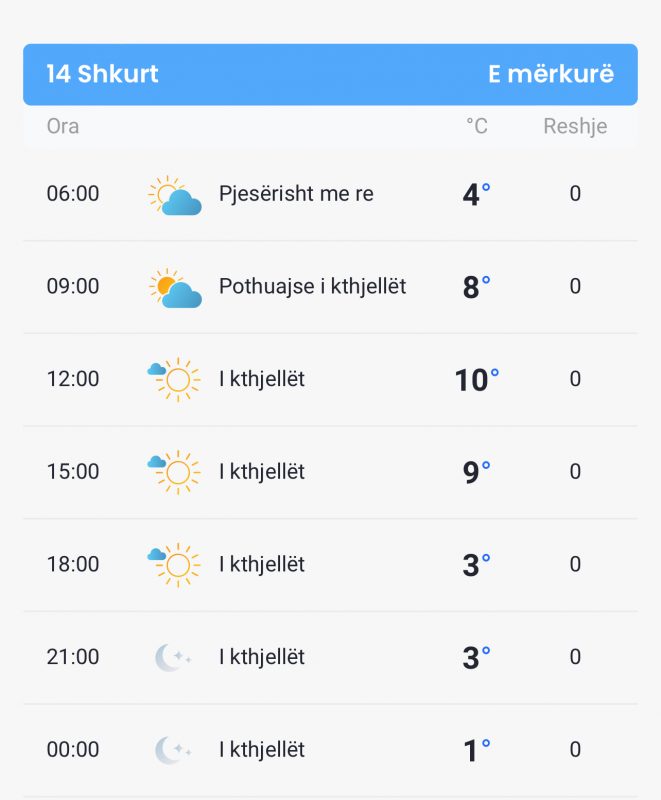Image resolution: width=661 pixels, height=800 pixels.
Task: Select the °C column header
Action: [x=477, y=126]
